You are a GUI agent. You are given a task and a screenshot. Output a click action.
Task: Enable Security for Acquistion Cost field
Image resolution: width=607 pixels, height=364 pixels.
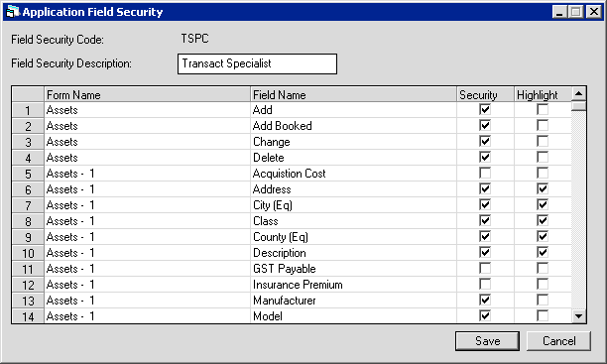[485, 174]
